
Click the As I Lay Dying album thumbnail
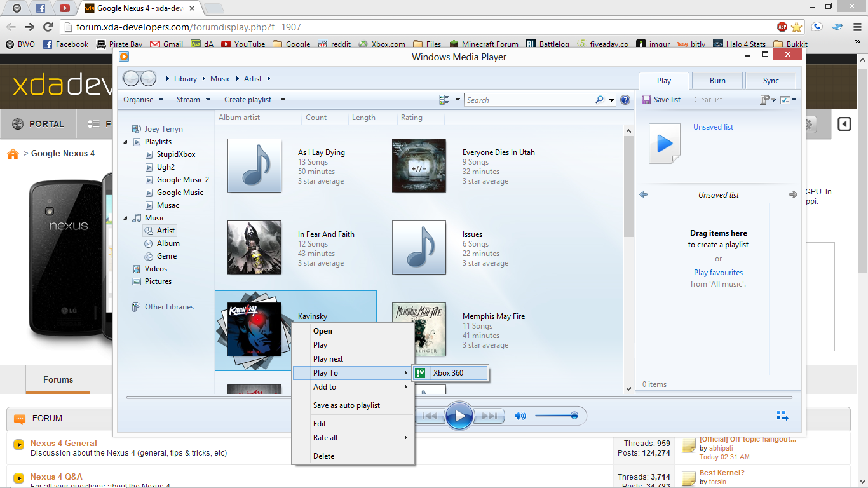pyautogui.click(x=254, y=166)
